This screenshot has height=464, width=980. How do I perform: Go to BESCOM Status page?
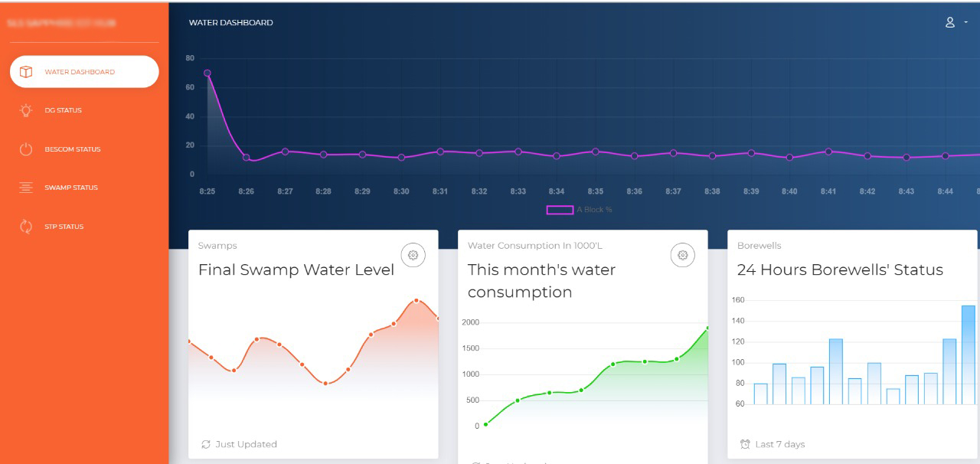pos(72,149)
